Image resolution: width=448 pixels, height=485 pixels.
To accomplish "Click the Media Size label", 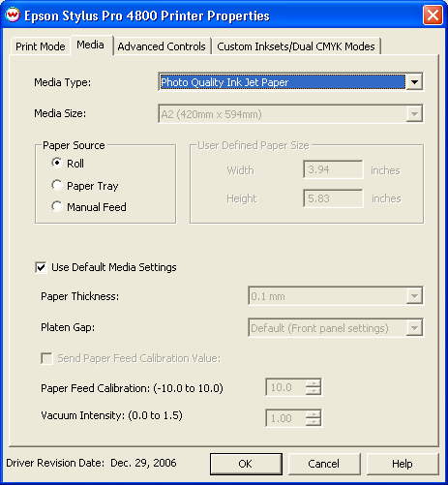I will pyautogui.click(x=60, y=113).
